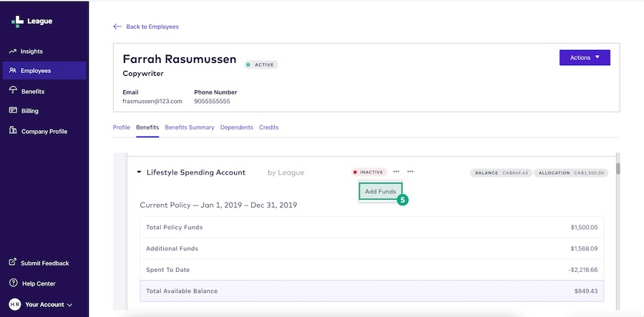The height and width of the screenshot is (317, 644).
Task: Open the Credits tab
Action: pyautogui.click(x=268, y=127)
